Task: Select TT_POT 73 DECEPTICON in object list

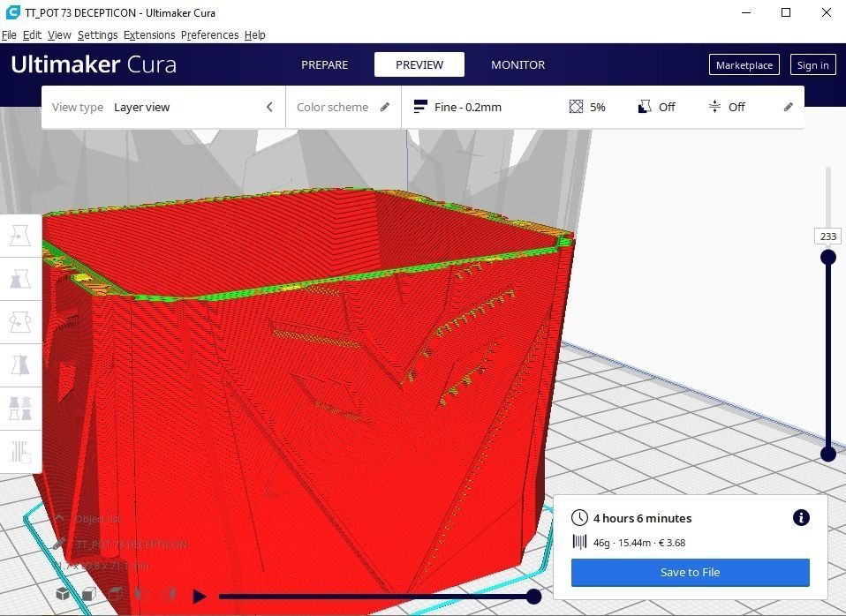Action: pyautogui.click(x=132, y=545)
